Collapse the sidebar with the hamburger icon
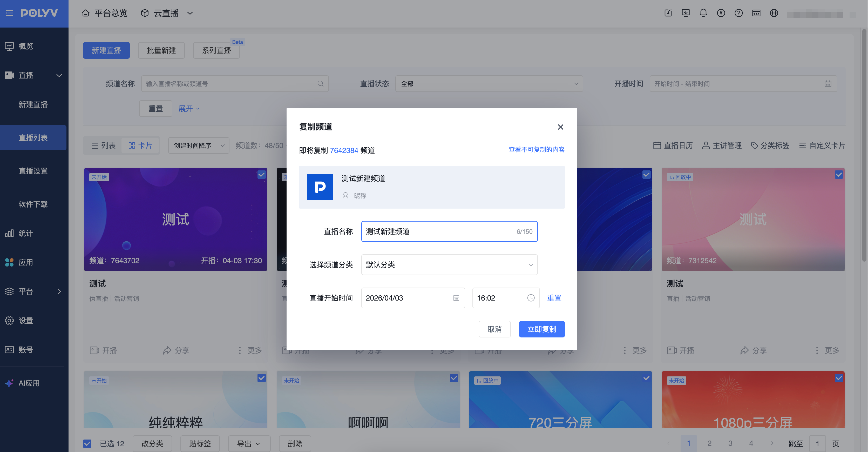Viewport: 868px width, 452px height. 9,13
